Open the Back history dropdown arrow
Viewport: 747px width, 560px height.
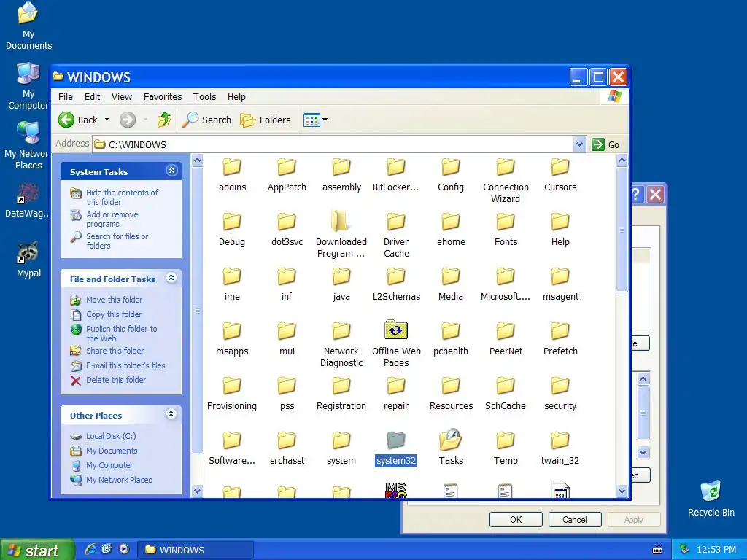point(107,120)
